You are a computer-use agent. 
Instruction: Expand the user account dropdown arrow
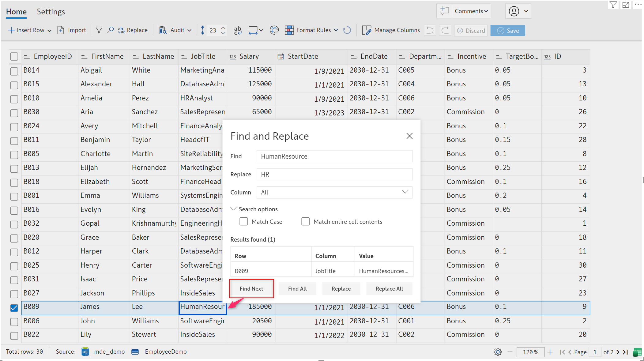tap(526, 11)
